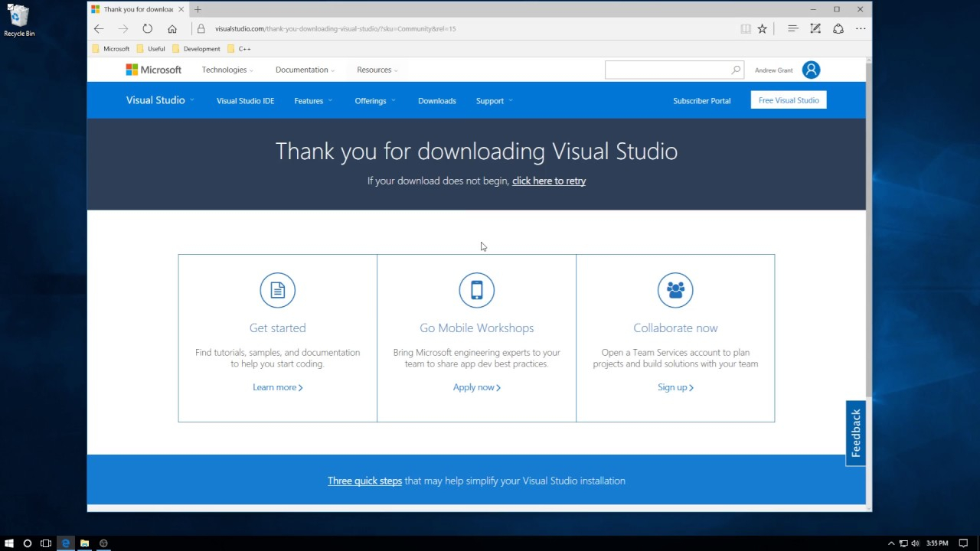Expand the Features dropdown
Image resolution: width=980 pixels, height=551 pixels.
click(x=313, y=101)
